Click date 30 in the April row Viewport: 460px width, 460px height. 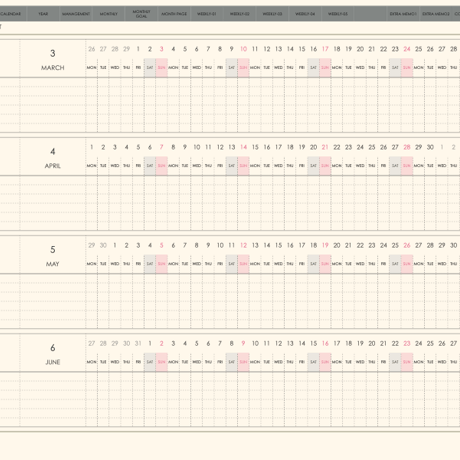pos(430,147)
